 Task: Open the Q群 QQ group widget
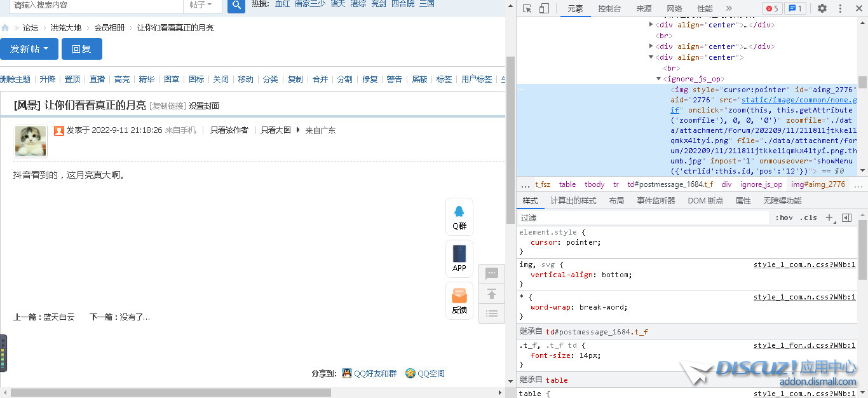point(459,217)
